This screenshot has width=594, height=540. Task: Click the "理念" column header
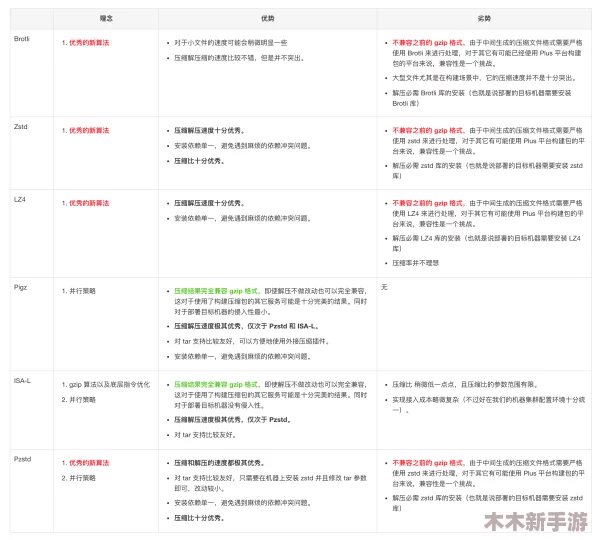[106, 18]
